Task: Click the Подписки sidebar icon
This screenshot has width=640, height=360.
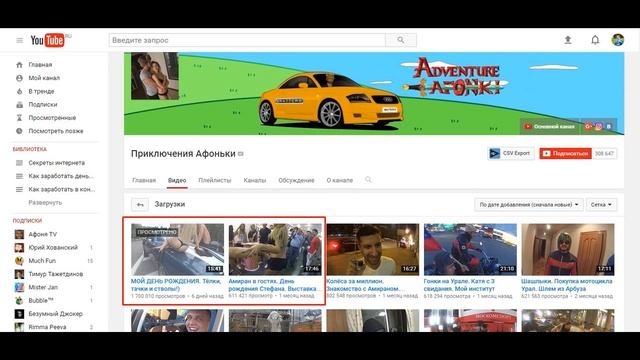Action: point(19,104)
